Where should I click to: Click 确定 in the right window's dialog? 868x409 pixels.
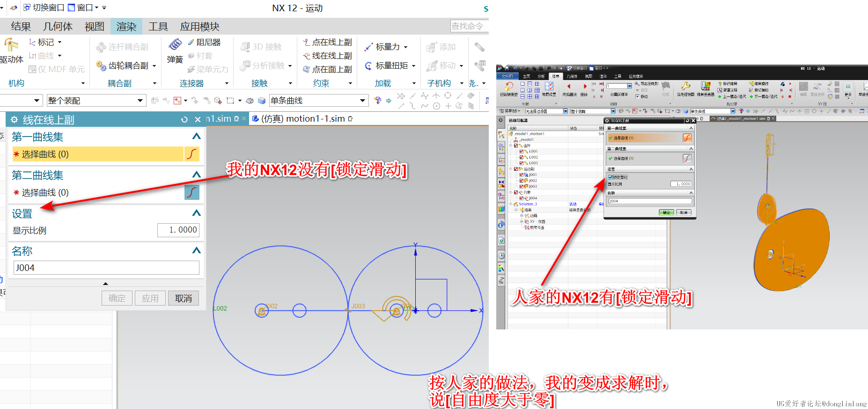point(666,212)
